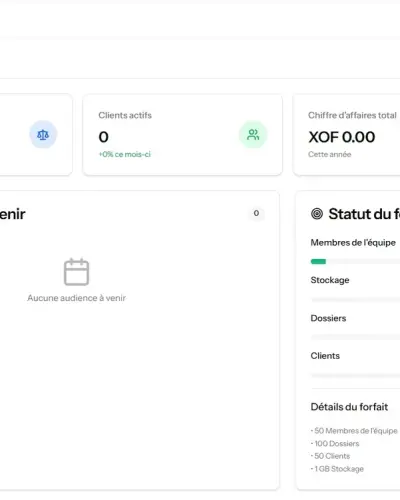Image resolution: width=400 pixels, height=500 pixels.
Task: Click the +0% ce mois-ci text
Action: [125, 154]
